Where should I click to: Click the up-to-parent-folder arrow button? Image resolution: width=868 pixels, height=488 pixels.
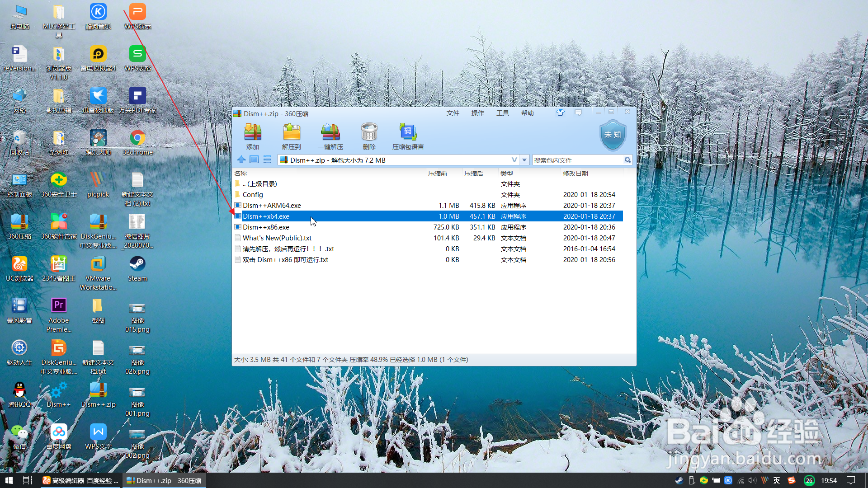(x=241, y=160)
